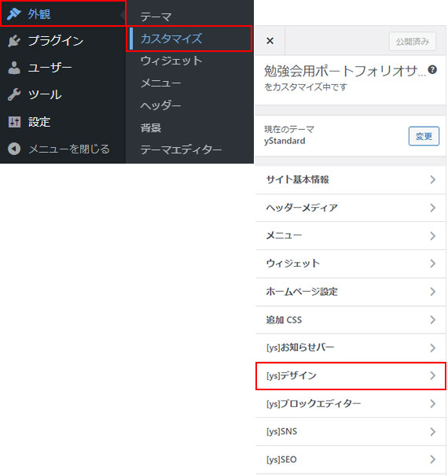Open テーマエディター from the submenu
The height and width of the screenshot is (476, 448).
181,149
